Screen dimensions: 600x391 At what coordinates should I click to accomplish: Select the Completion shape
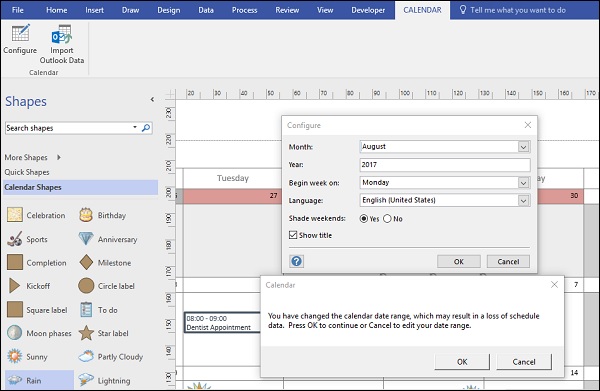click(37, 263)
